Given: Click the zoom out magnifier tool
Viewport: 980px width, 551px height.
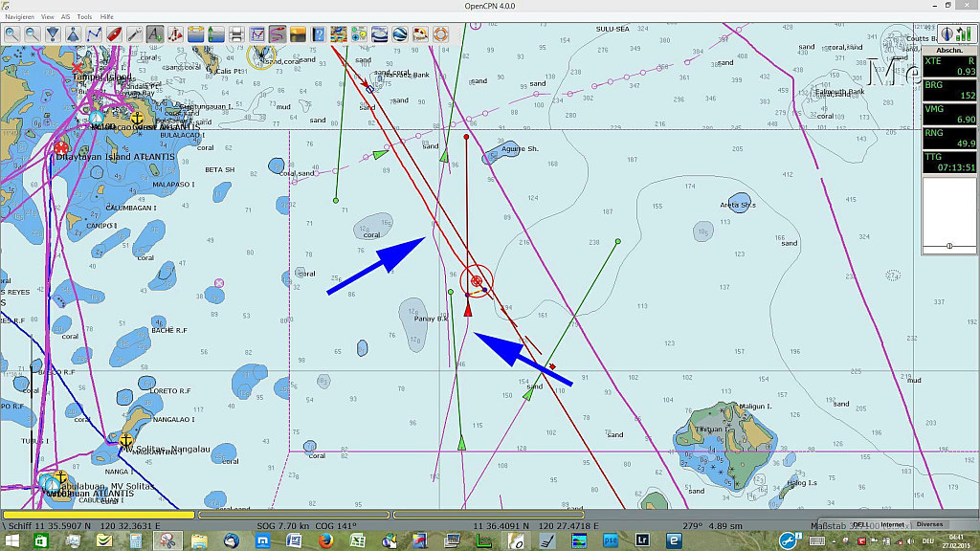Looking at the screenshot, I should click(32, 34).
